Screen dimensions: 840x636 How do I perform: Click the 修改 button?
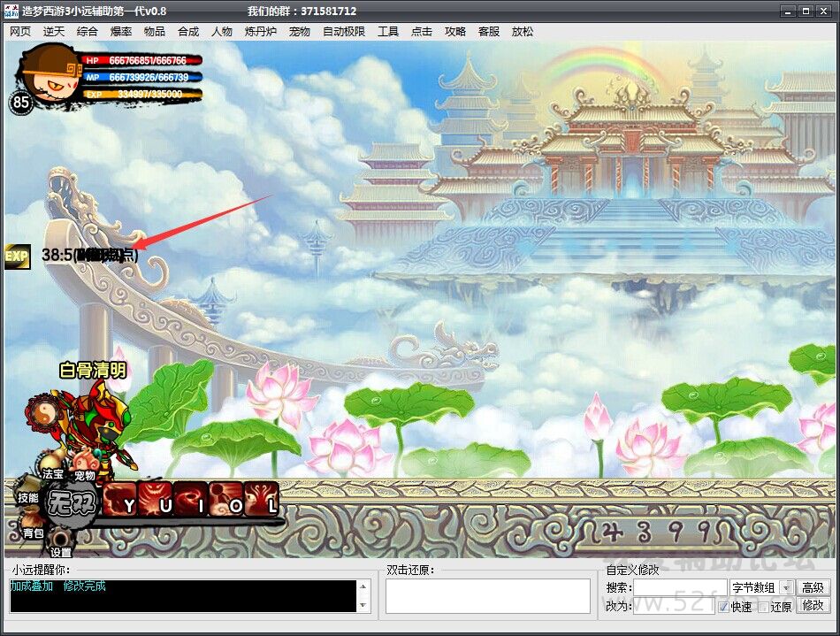pyautogui.click(x=813, y=605)
